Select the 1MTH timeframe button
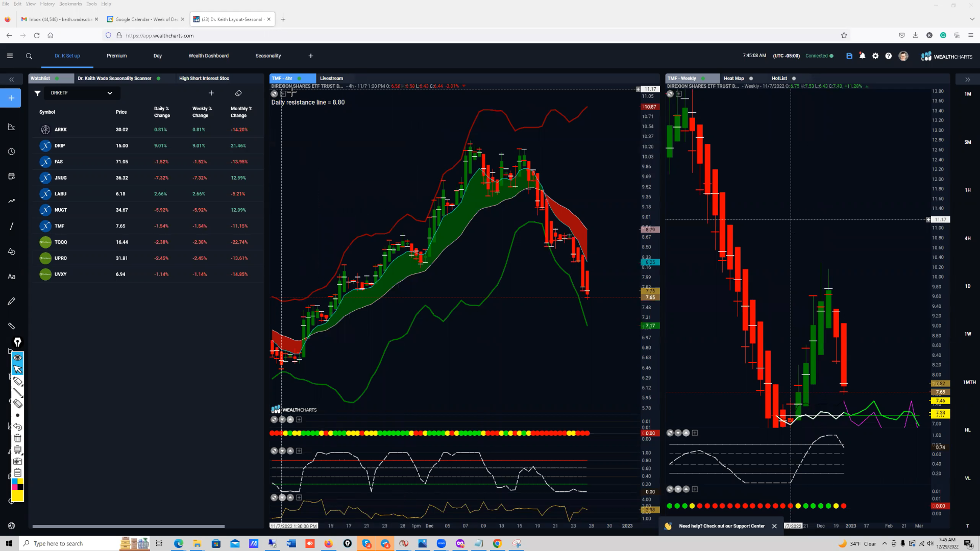The height and width of the screenshot is (551, 980). [969, 382]
